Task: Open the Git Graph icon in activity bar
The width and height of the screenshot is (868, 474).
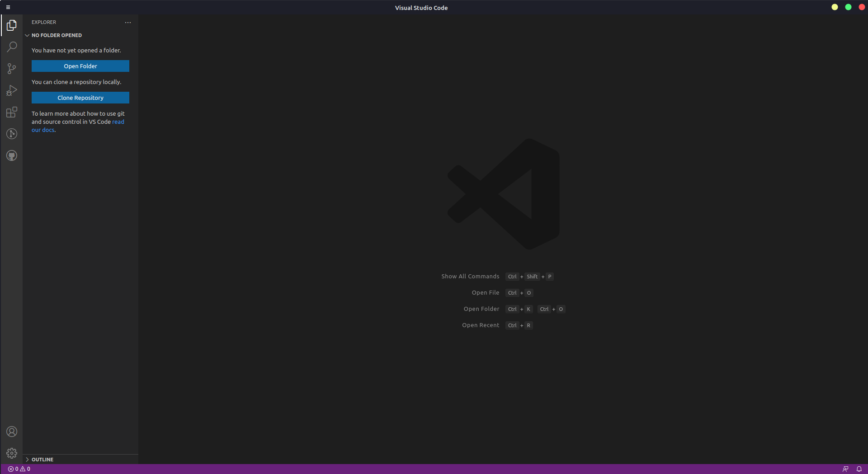Action: pyautogui.click(x=12, y=134)
